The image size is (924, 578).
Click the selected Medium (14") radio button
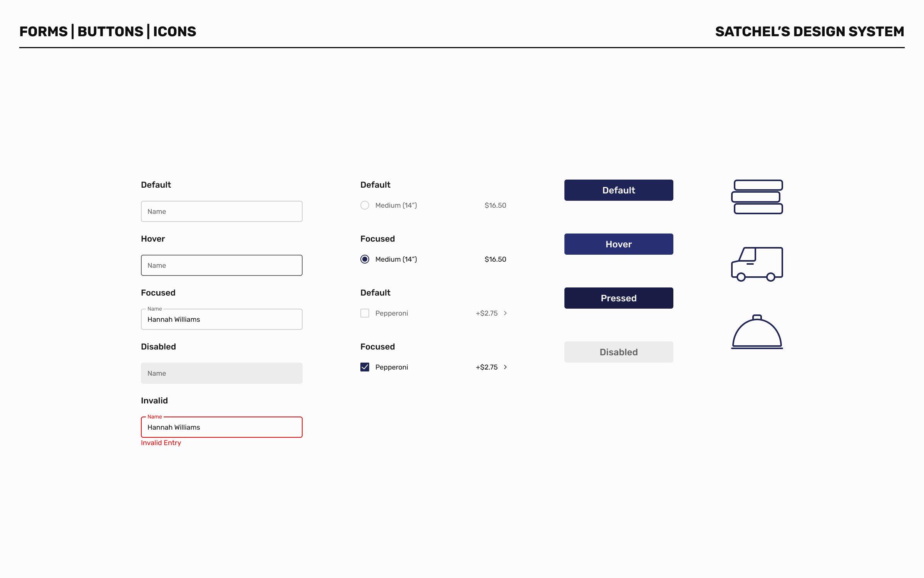click(365, 259)
